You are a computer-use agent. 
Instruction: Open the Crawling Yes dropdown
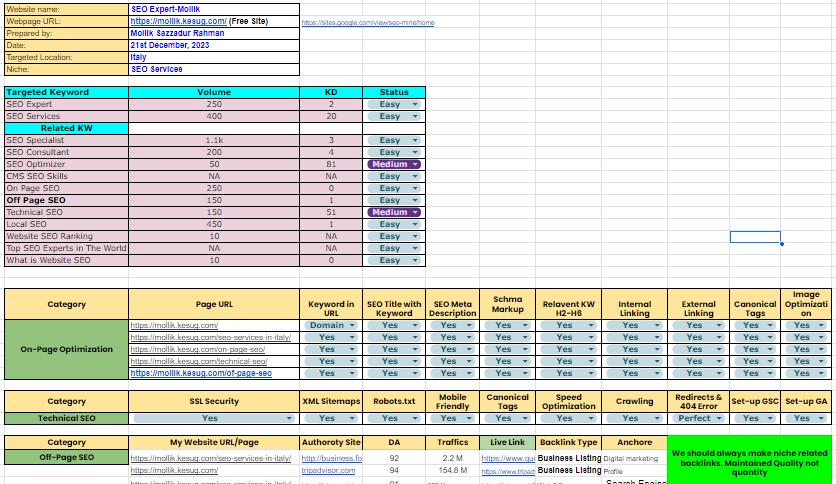pyautogui.click(x=634, y=418)
